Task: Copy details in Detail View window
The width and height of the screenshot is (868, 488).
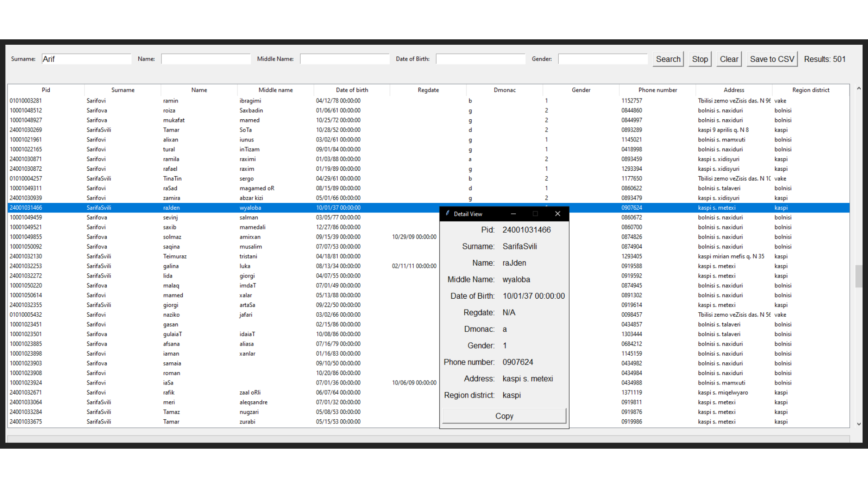Action: [504, 416]
